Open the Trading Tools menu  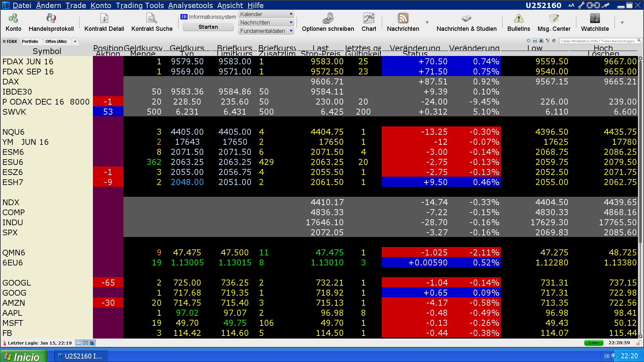[140, 5]
